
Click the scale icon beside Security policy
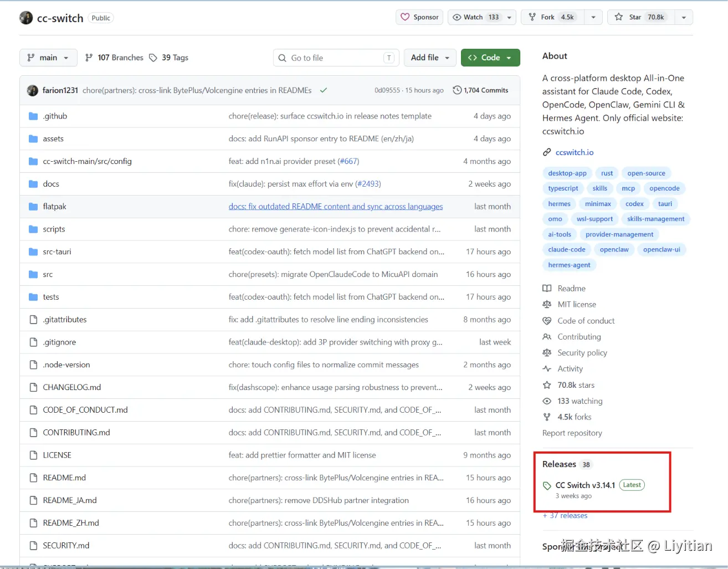pyautogui.click(x=547, y=353)
